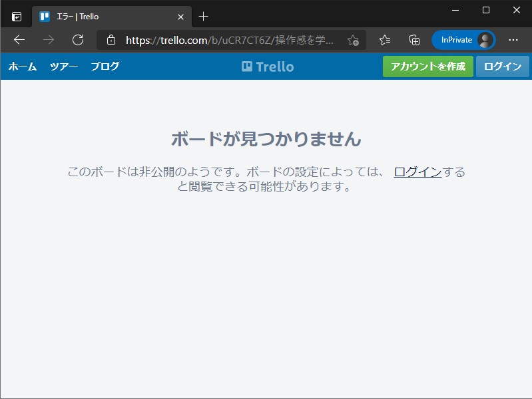Add this page to favorites star icon
Image resolution: width=532 pixels, height=399 pixels.
pyautogui.click(x=353, y=40)
